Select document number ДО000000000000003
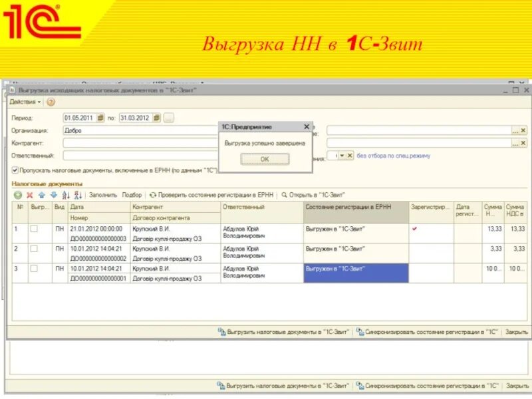Viewport: 532px width, 399px height. [99, 239]
